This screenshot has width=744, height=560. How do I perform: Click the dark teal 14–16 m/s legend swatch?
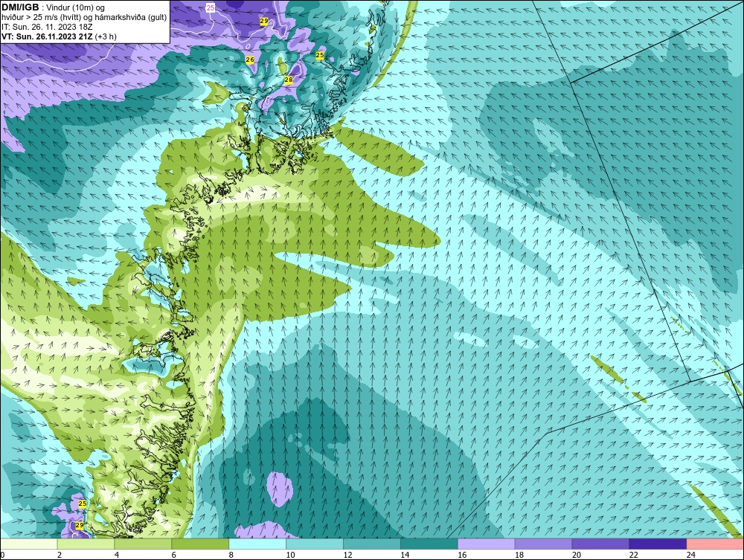tap(429, 544)
